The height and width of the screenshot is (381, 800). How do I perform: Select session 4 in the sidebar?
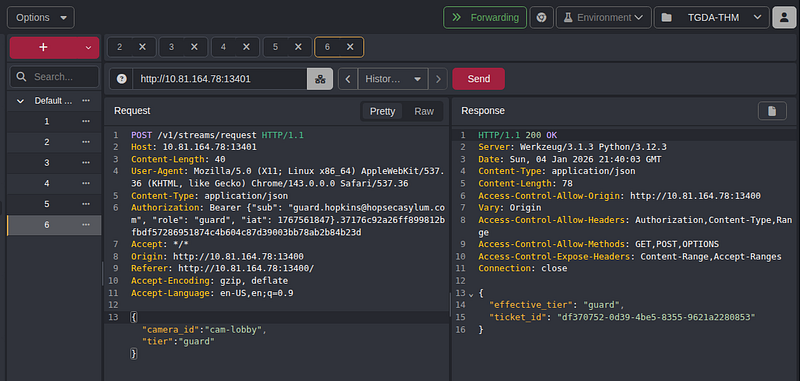[47, 184]
